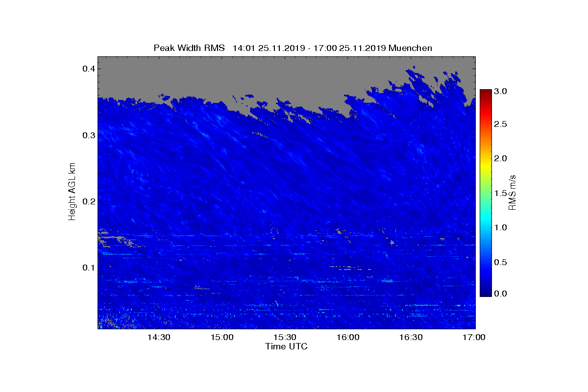Click the 'Height AGL km' axis label
Viewport: 588px width, 392px height.
point(73,192)
